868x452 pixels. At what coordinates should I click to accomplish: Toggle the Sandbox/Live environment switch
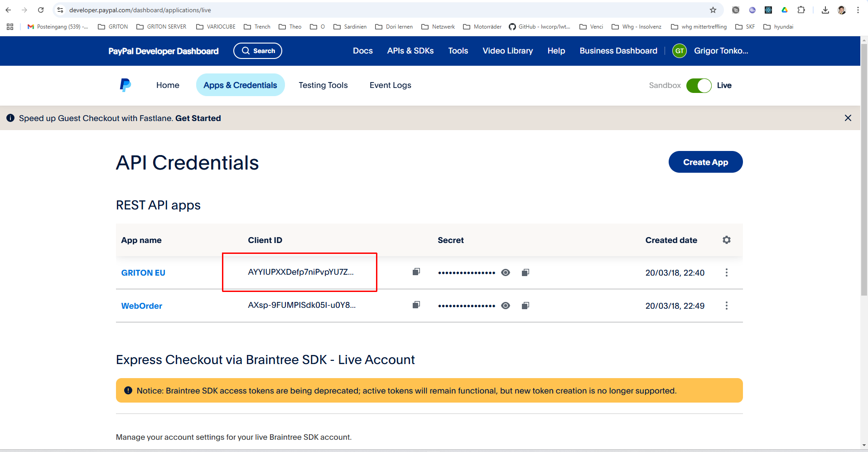point(699,85)
